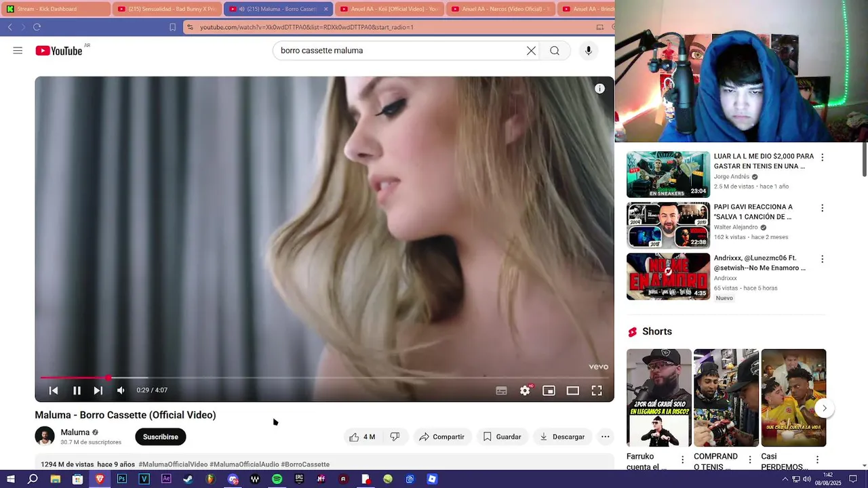
Task: Open After Effects from taskbar
Action: click(166, 479)
